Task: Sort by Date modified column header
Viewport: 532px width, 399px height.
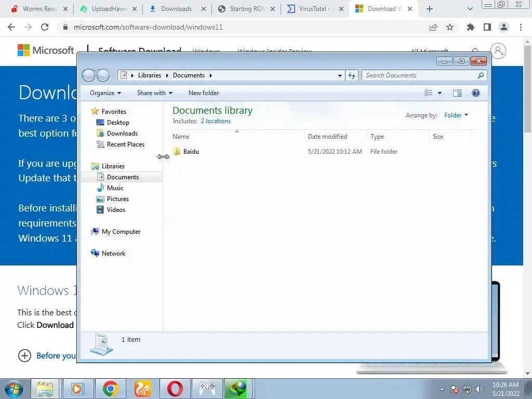Action: [x=335, y=137]
